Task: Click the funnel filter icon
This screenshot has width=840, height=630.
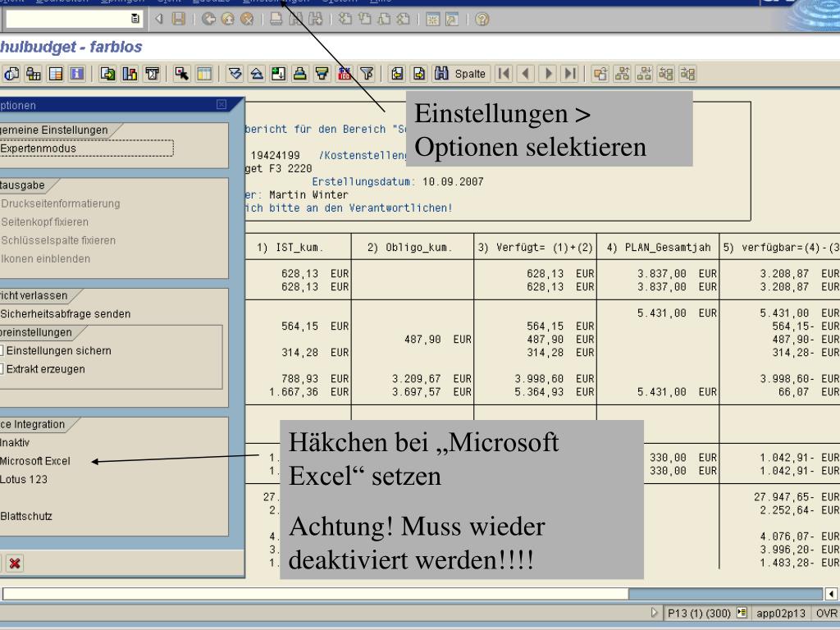Action: click(367, 74)
